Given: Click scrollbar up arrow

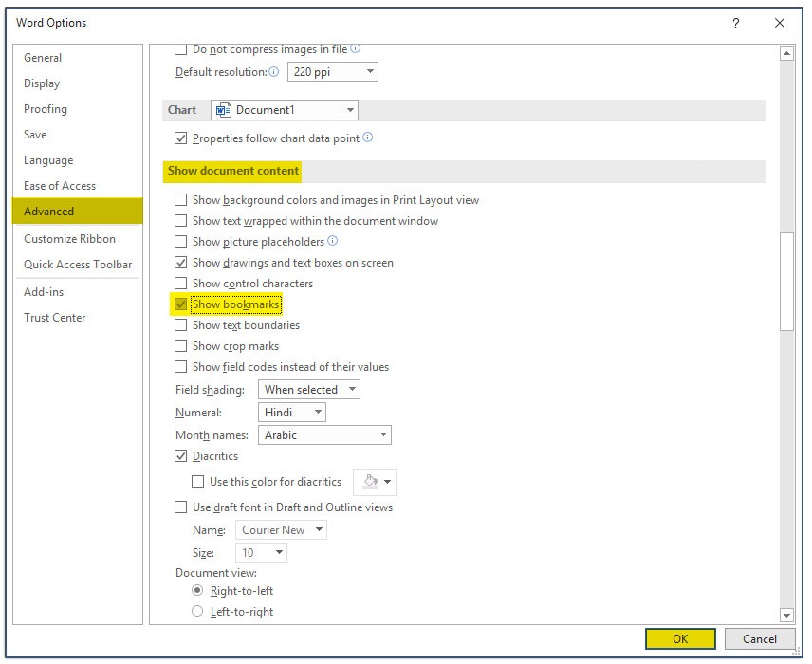Looking at the screenshot, I should 786,54.
